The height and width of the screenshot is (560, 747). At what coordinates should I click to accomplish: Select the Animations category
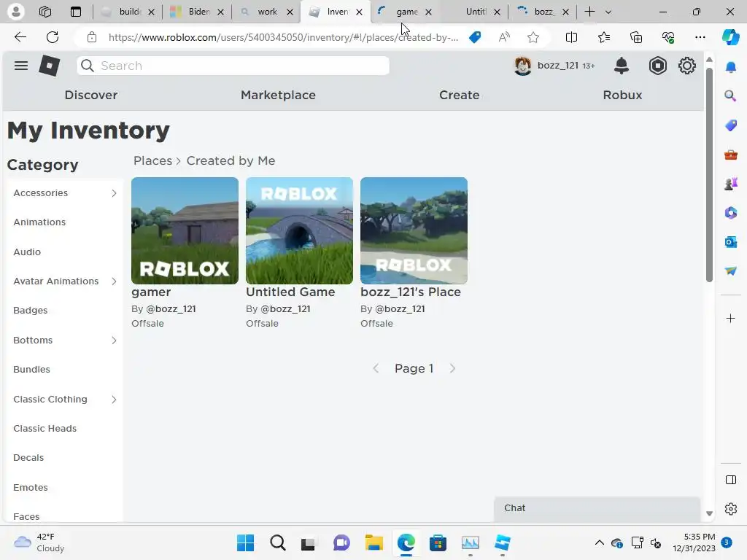tap(39, 222)
